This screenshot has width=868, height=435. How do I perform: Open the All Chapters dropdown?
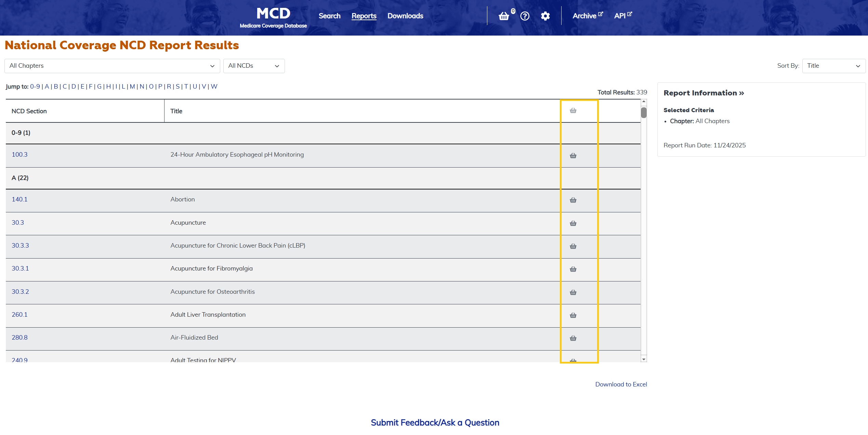(112, 66)
